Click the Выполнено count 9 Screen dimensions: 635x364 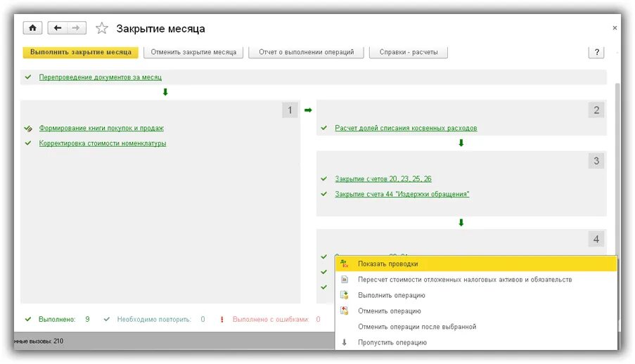pos(87,319)
